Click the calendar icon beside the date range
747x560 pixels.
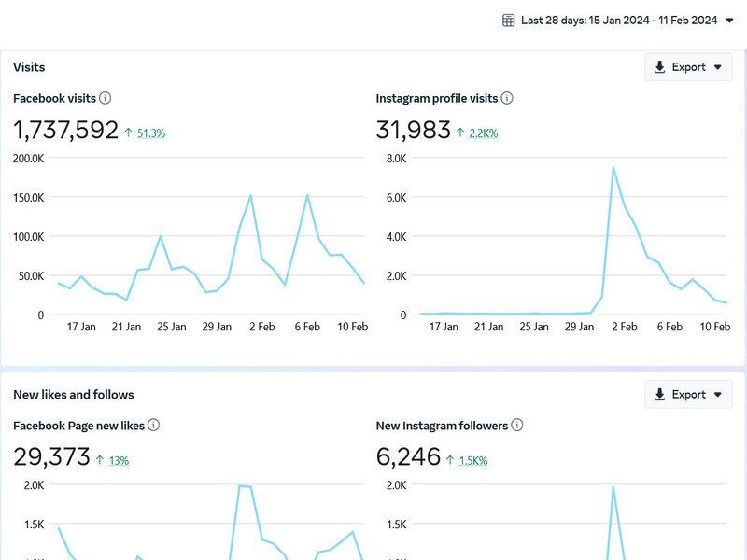[509, 21]
